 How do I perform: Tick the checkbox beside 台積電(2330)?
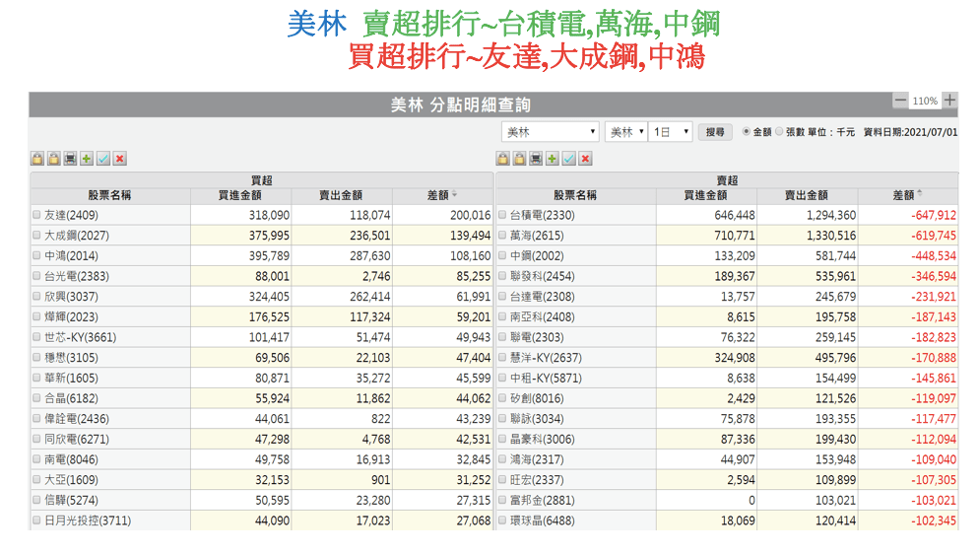502,215
